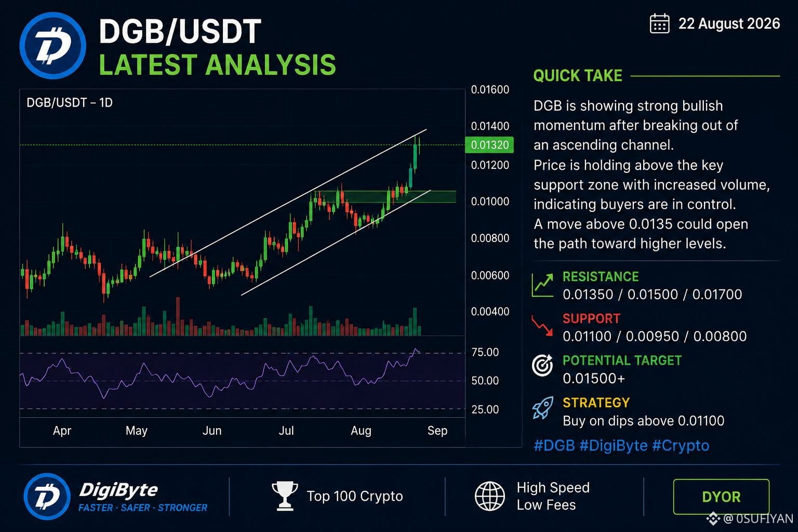The height and width of the screenshot is (532, 798).
Task: Click the 0.01000 price axis label
Action: (490, 202)
